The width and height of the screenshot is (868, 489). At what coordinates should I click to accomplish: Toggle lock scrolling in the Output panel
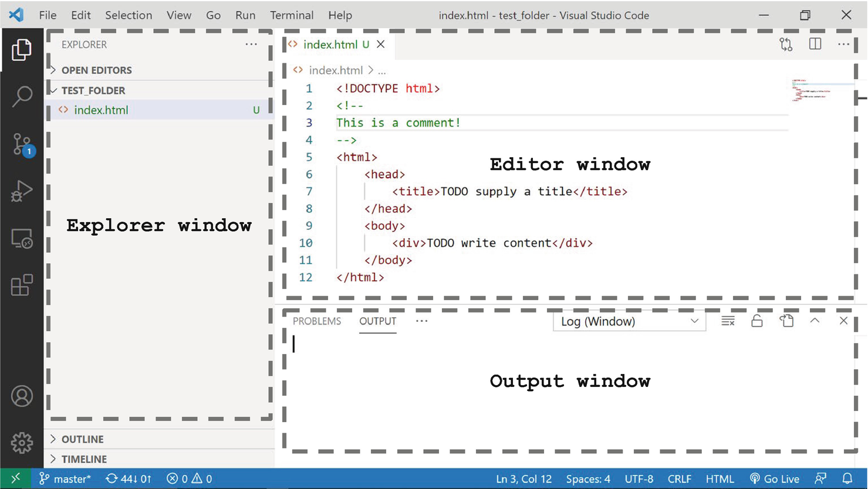757,321
